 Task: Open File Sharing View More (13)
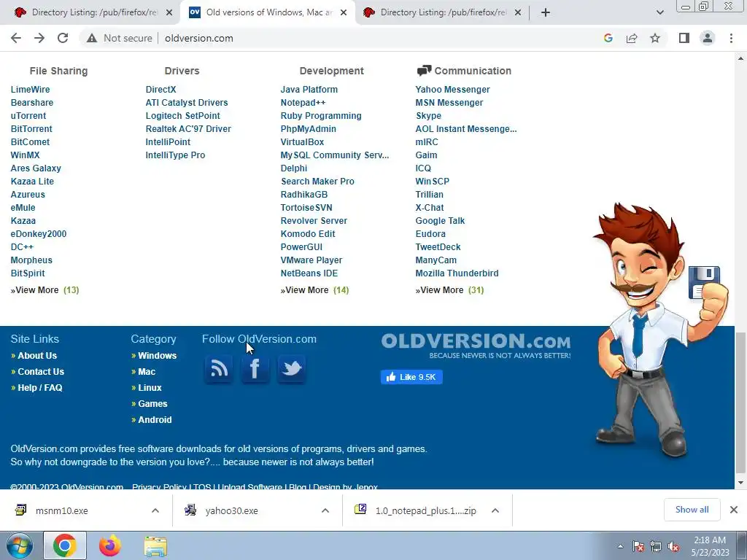pos(44,290)
